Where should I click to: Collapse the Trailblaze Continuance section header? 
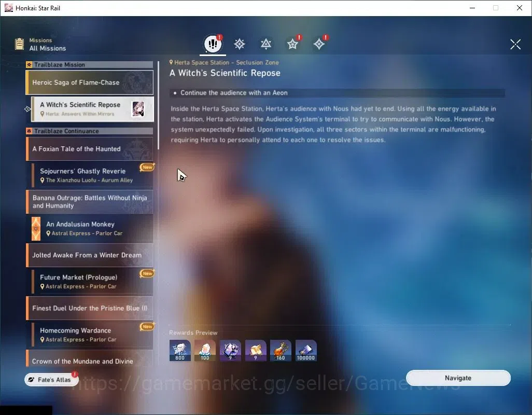point(90,131)
